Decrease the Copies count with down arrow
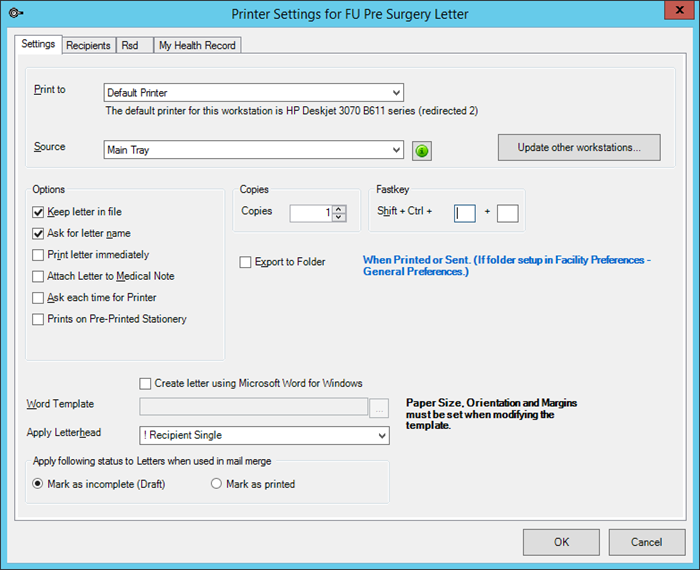 coord(339,217)
